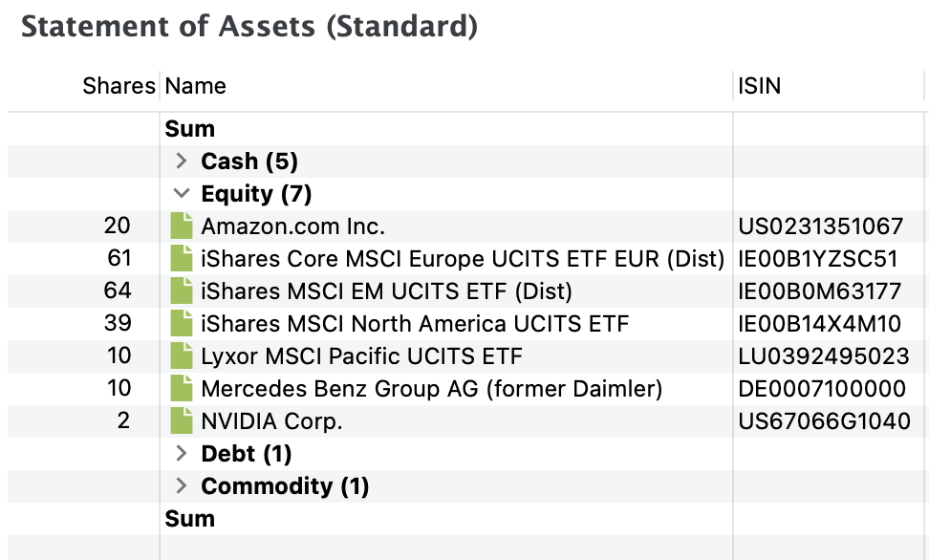Click the Mercedes Benz Group green icon

(182, 389)
